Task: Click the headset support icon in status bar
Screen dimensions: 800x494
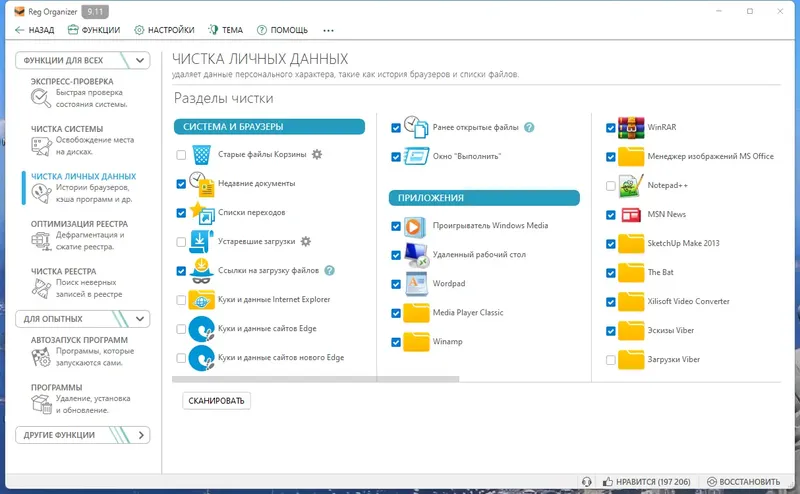Action: click(x=587, y=482)
